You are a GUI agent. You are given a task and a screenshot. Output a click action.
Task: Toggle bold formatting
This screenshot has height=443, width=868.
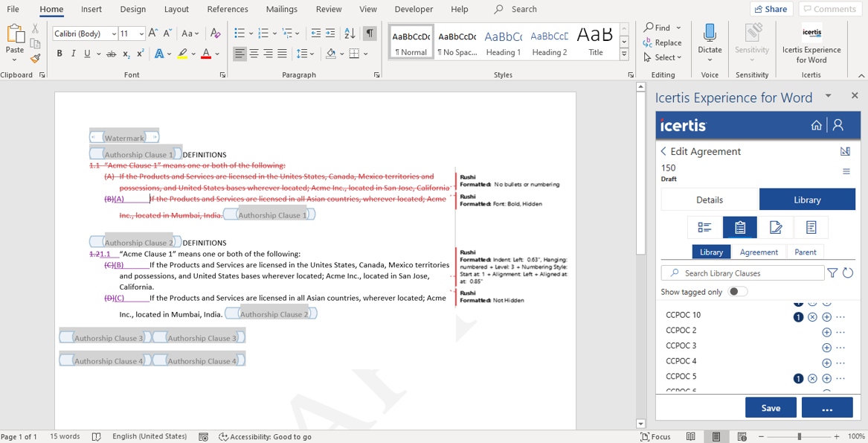tap(60, 54)
